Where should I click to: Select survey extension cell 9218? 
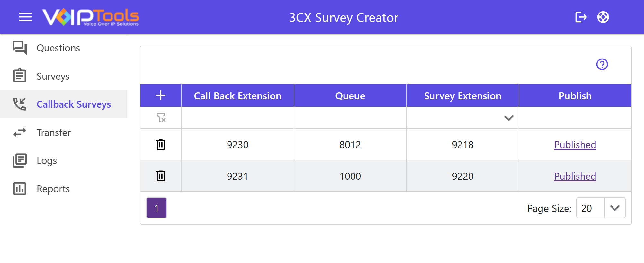point(463,145)
